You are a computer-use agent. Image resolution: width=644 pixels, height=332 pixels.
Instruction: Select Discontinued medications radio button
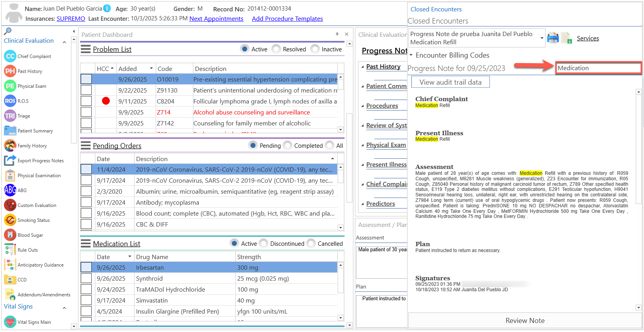[x=264, y=243]
